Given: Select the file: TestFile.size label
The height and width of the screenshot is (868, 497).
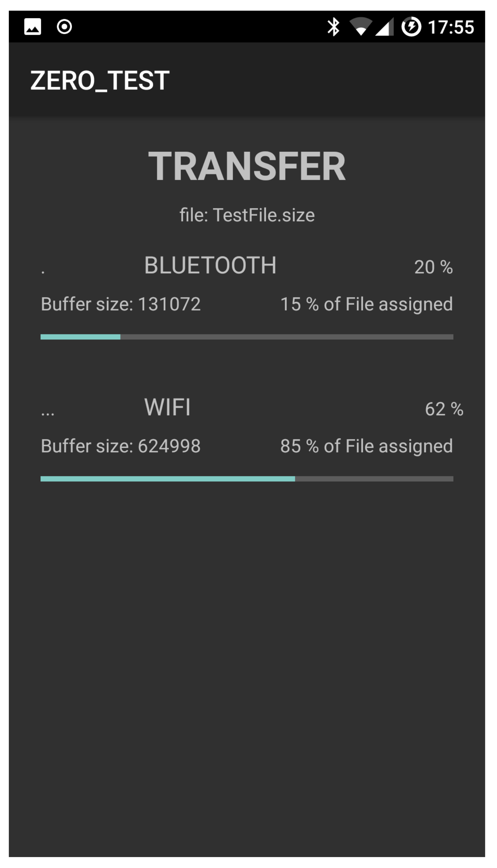Looking at the screenshot, I should (247, 215).
